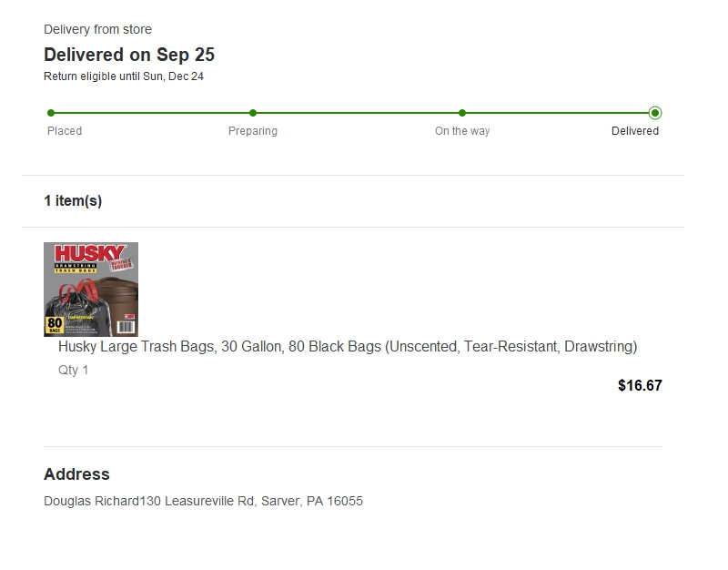Click the $16.67 item price
This screenshot has width=728, height=570.
[640, 385]
